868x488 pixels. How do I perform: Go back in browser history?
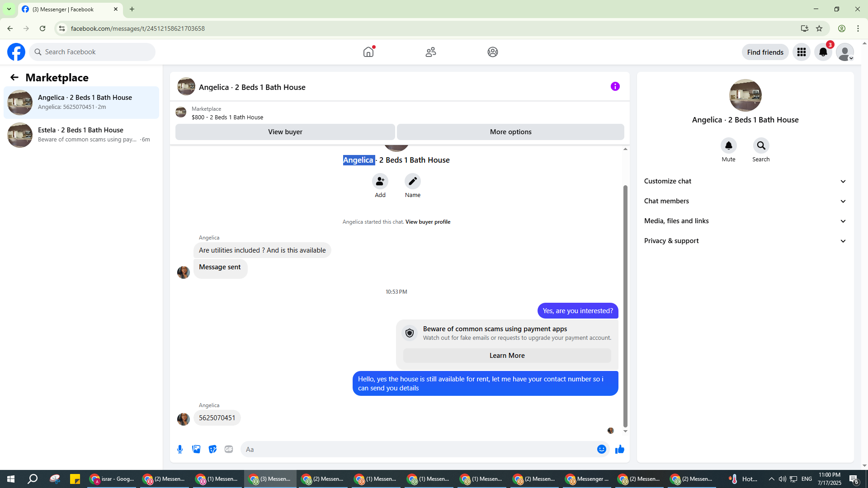pos(10,28)
